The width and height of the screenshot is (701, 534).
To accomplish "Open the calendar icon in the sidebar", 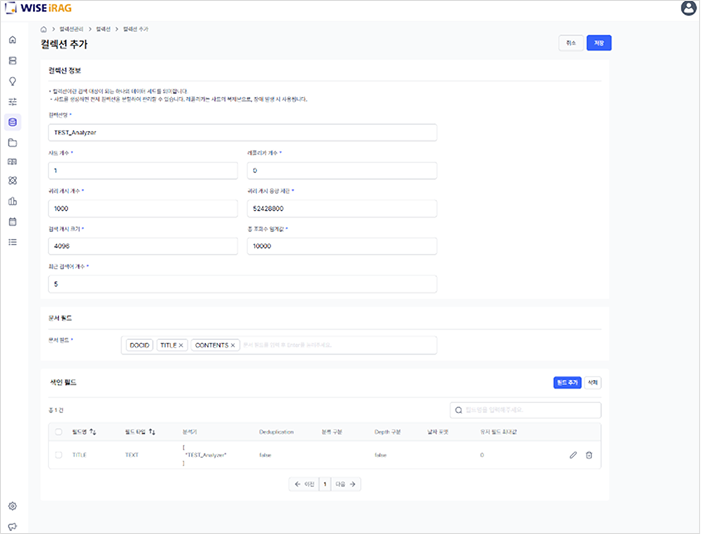I will (x=12, y=221).
